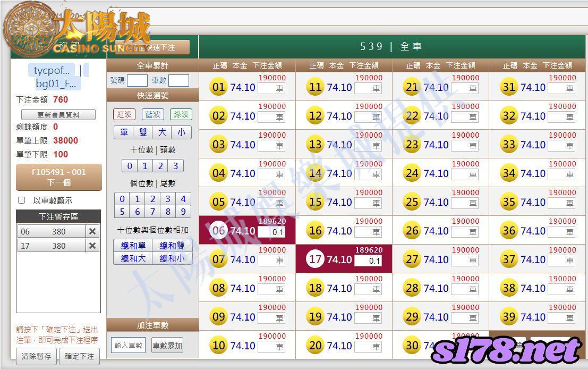
Task: Focus the 號碼 number input field
Action: point(137,80)
